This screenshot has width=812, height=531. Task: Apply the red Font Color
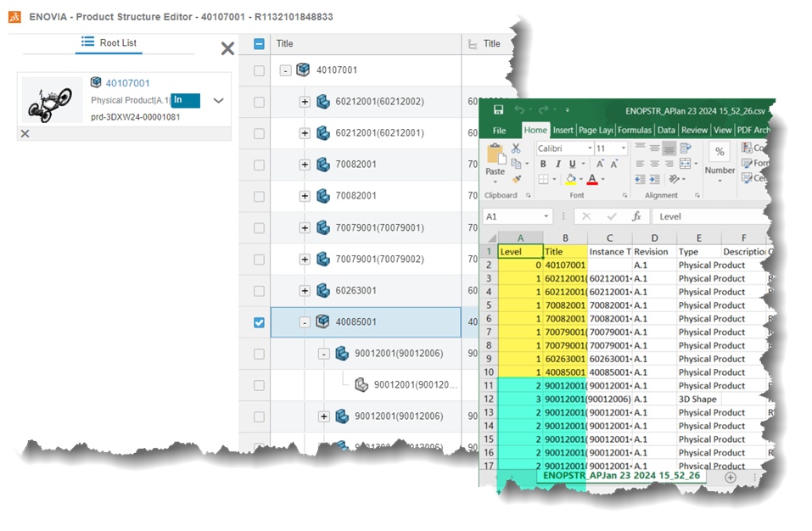click(592, 179)
